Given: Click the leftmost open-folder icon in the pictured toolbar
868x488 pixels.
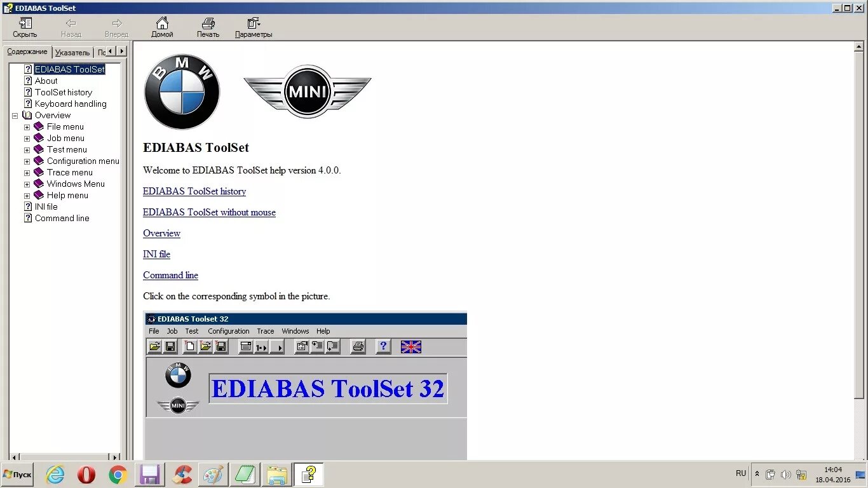Looking at the screenshot, I should click(x=154, y=346).
